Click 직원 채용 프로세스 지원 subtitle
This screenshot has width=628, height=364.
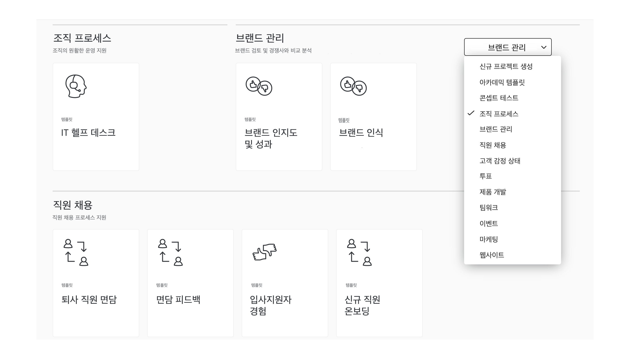tap(79, 217)
